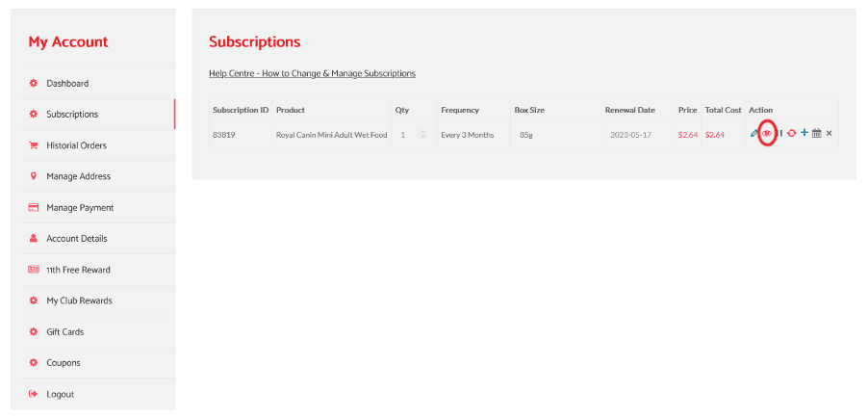
Task: Open 11th Free Reward page
Action: [x=78, y=270]
